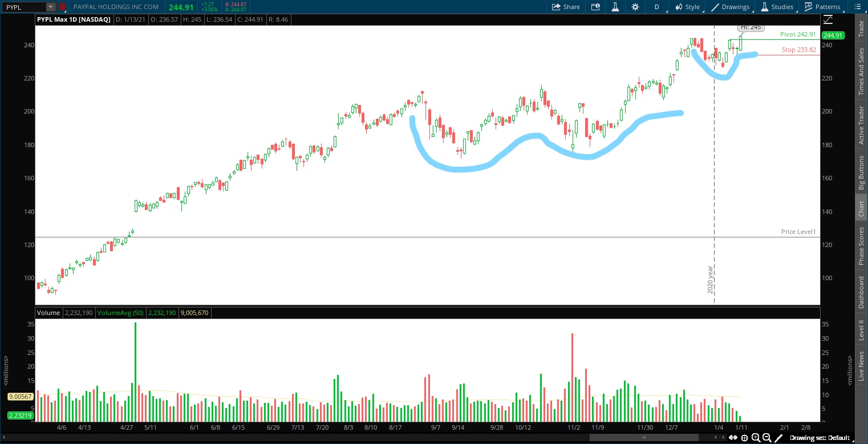This screenshot has width=868, height=444.
Task: Click the Stop 233.82 label
Action: (799, 50)
